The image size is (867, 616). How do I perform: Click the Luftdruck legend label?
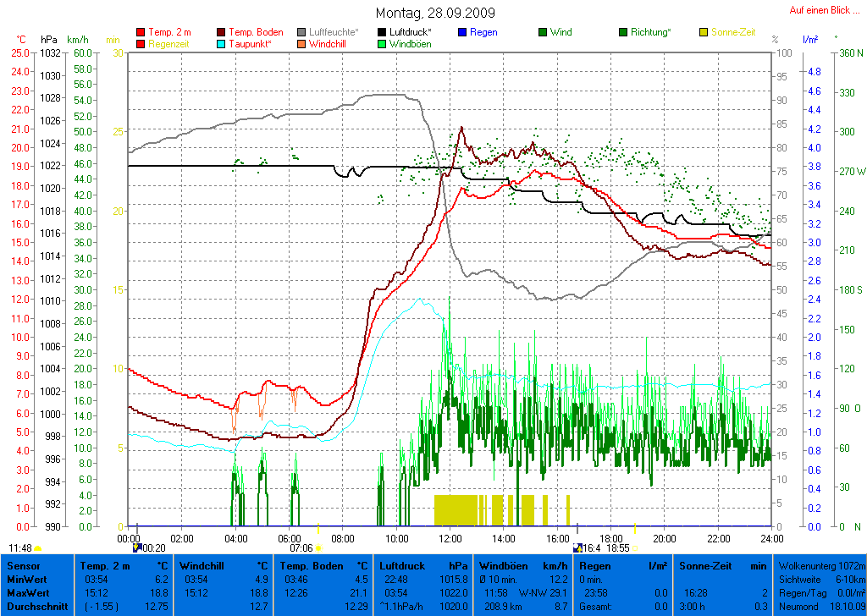411,32
